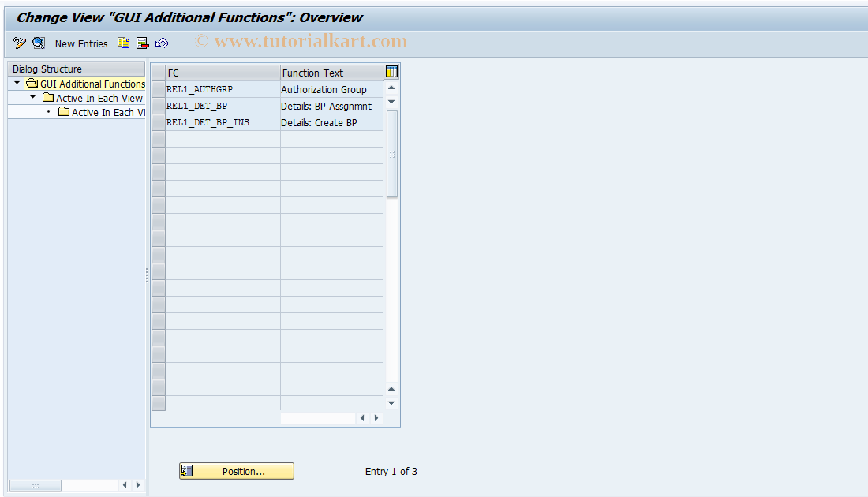Viewport: 868px width, 497px height.
Task: Click the FC column header
Action: (223, 73)
